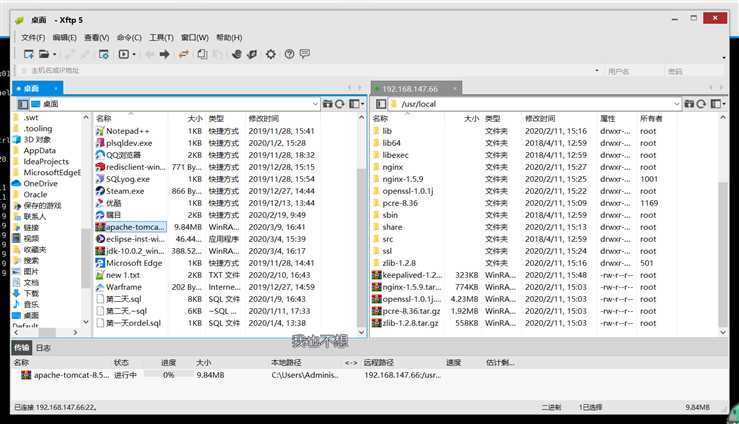Toggle the folder tree in remote pane
This screenshot has height=424, width=739.
coord(380,104)
